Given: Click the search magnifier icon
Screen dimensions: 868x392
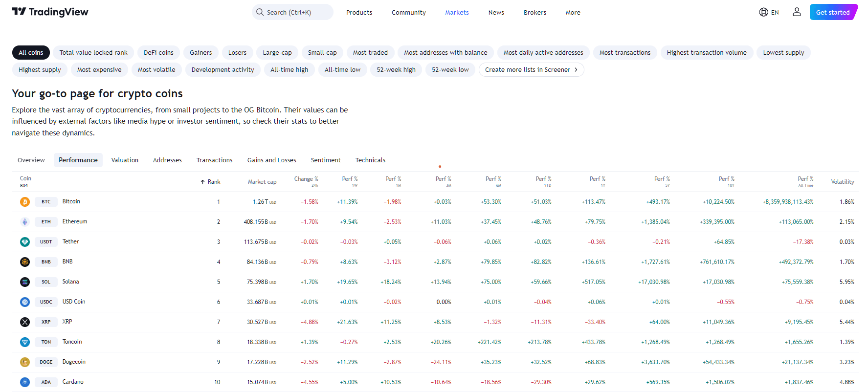Looking at the screenshot, I should (x=260, y=12).
